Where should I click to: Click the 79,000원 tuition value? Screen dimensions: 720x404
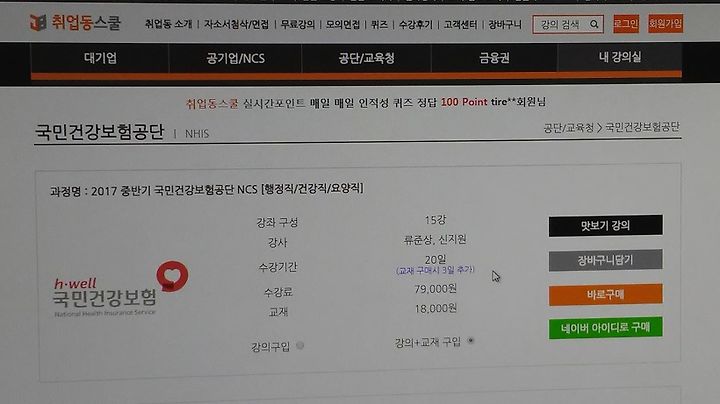tap(435, 289)
